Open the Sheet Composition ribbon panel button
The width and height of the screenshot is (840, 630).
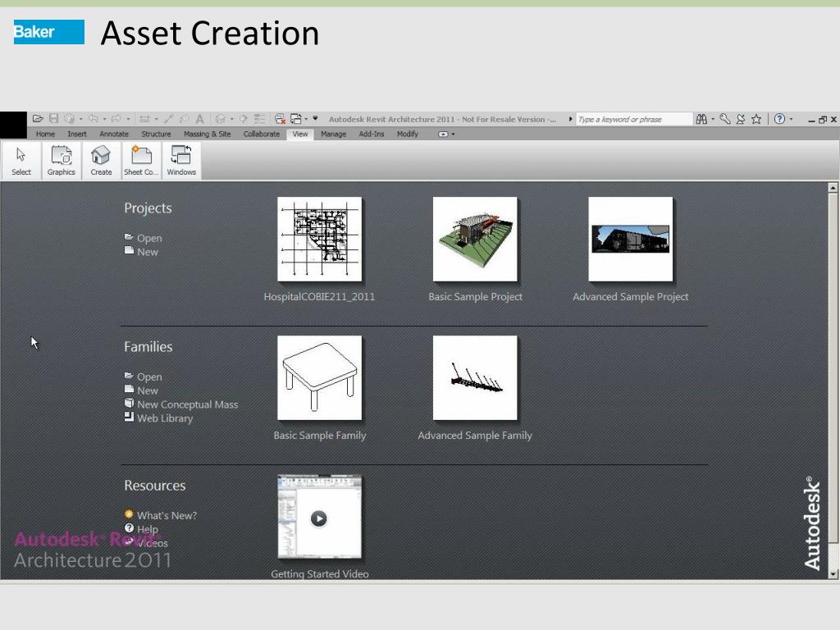coord(141,161)
